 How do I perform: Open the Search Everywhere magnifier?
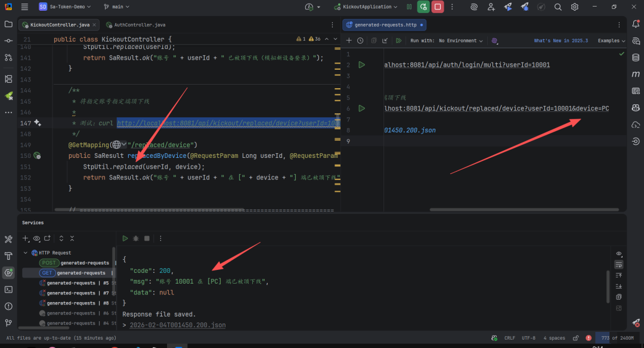coord(558,7)
